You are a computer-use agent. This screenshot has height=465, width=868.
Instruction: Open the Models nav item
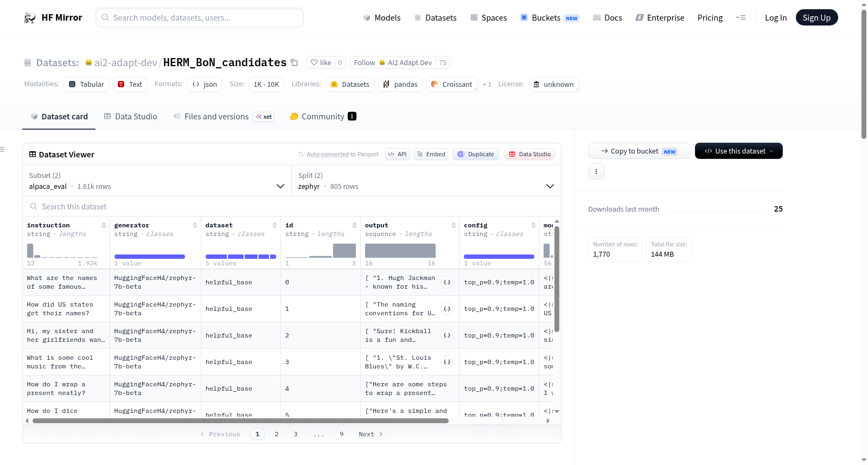point(382,18)
